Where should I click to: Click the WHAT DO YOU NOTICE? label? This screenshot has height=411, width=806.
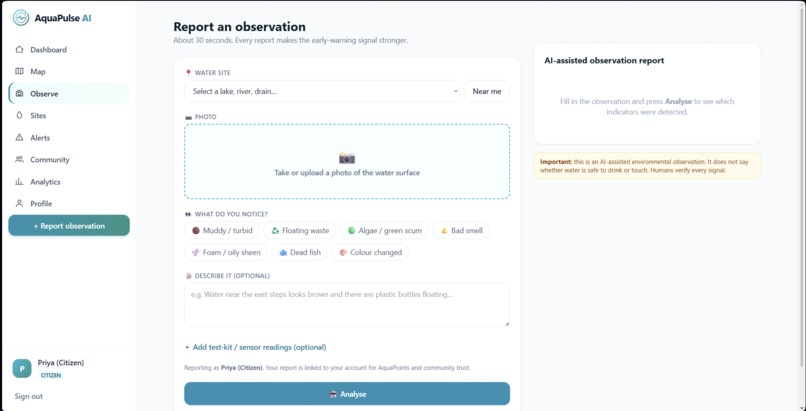click(x=231, y=214)
